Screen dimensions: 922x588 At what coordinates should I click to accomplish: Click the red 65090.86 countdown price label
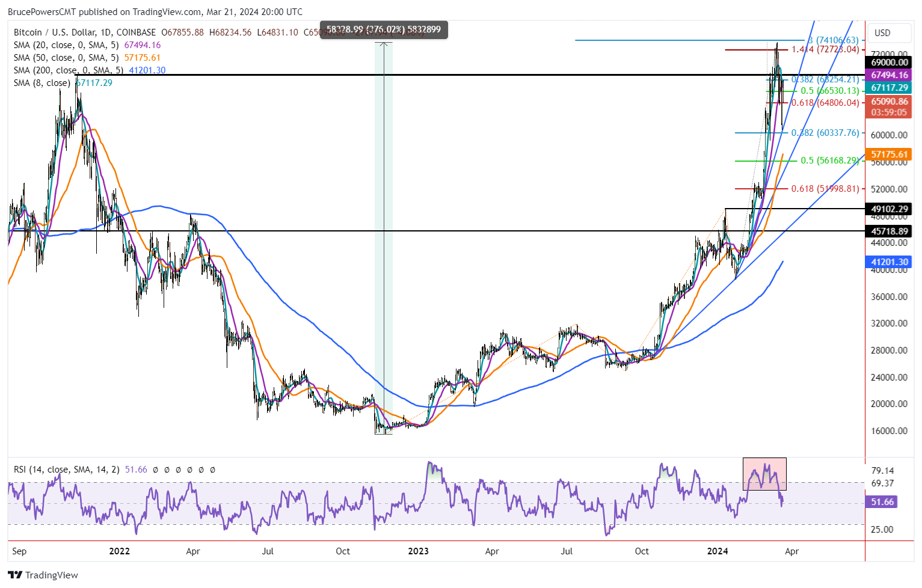890,107
